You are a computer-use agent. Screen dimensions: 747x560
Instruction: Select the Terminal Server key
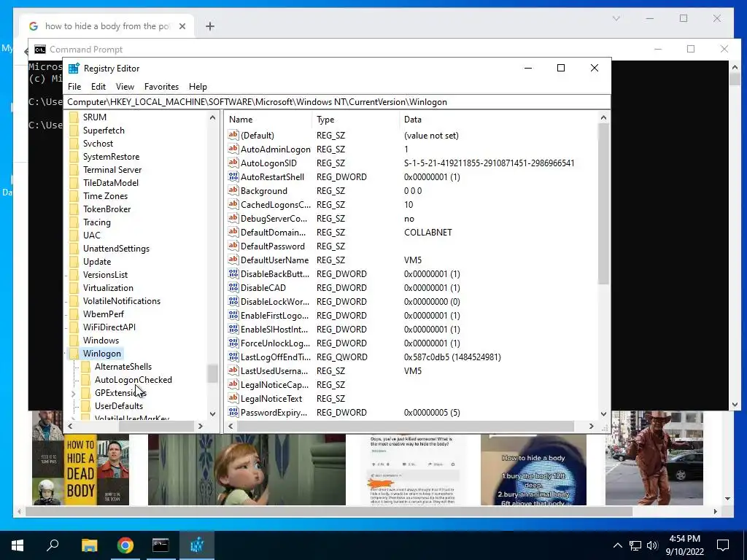pos(112,169)
